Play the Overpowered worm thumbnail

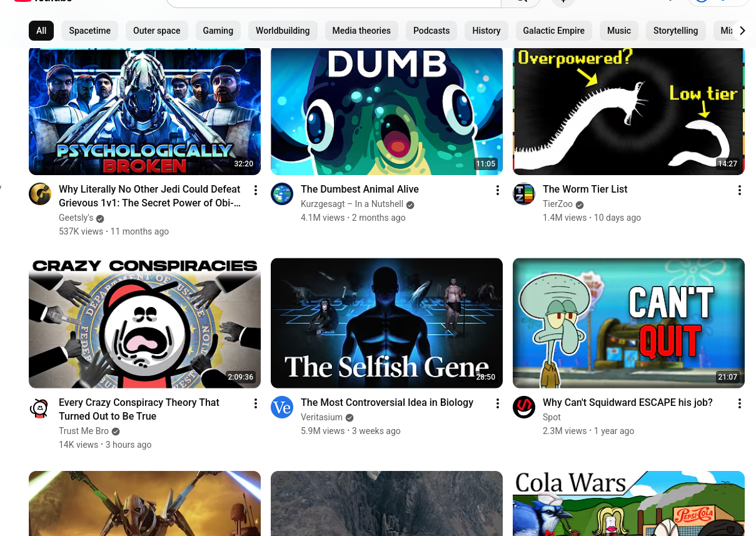[628, 111]
